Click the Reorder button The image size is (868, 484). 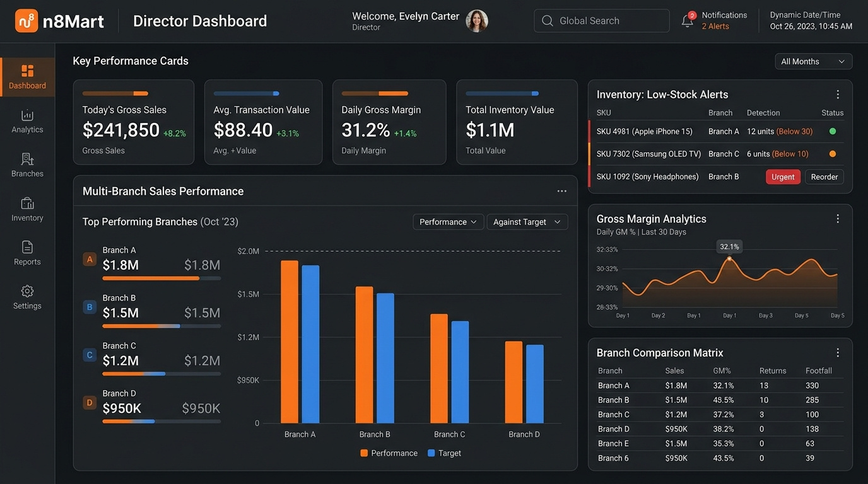click(824, 177)
